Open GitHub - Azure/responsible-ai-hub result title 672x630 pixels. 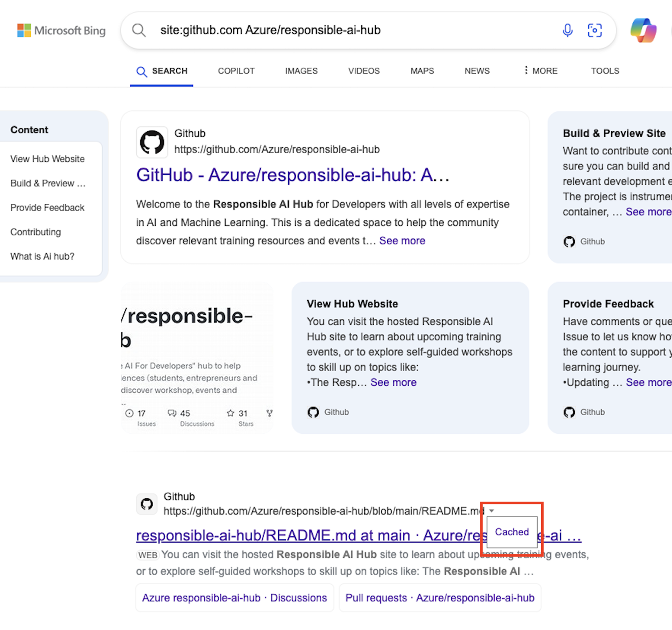tap(292, 175)
